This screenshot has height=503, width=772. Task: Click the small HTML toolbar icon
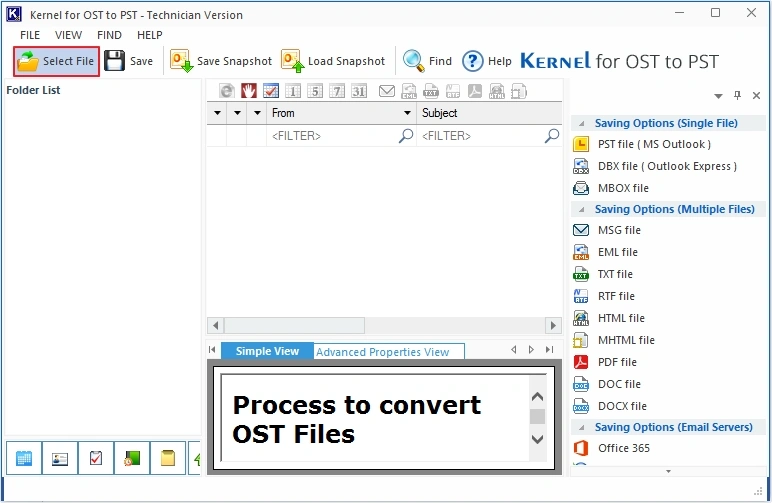497,91
